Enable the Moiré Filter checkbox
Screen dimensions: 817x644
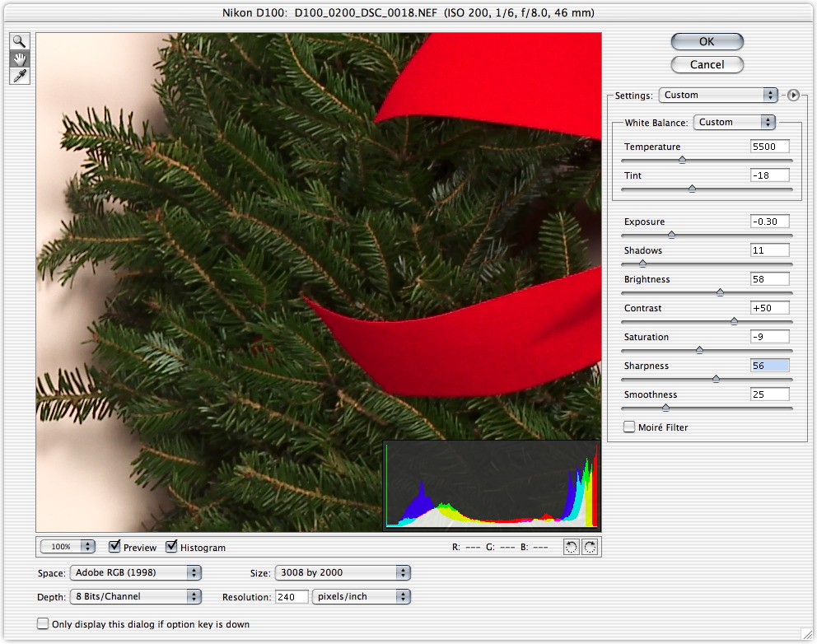(x=630, y=427)
